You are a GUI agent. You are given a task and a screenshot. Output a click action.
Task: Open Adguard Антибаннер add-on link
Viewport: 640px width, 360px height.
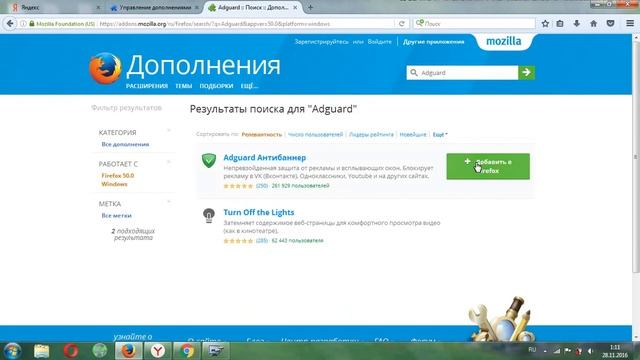264,158
